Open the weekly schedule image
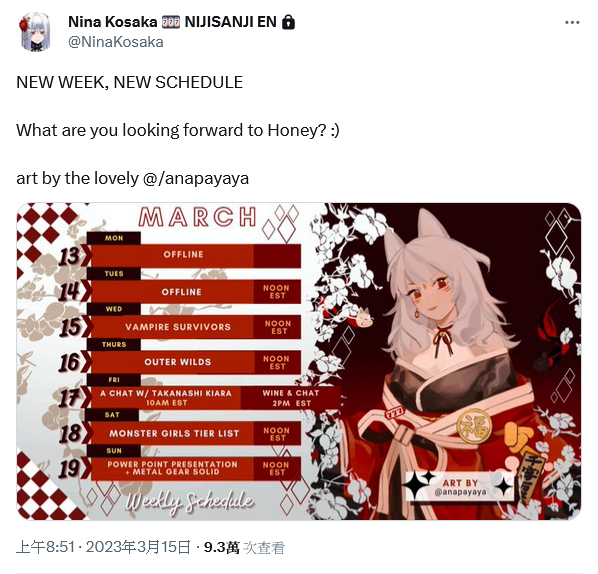Image resolution: width=598 pixels, height=574 pixels. 299,361
